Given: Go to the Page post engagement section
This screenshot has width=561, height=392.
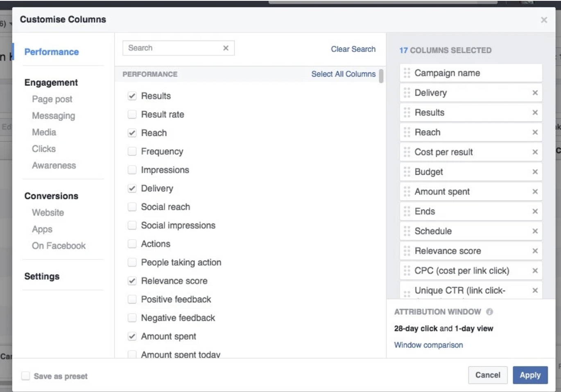Looking at the screenshot, I should coord(52,99).
